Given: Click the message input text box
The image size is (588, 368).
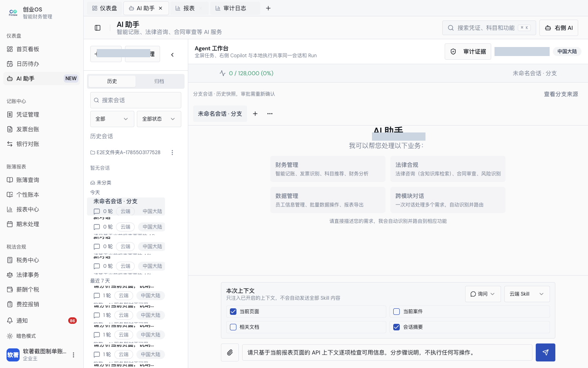Looking at the screenshot, I should 387,352.
